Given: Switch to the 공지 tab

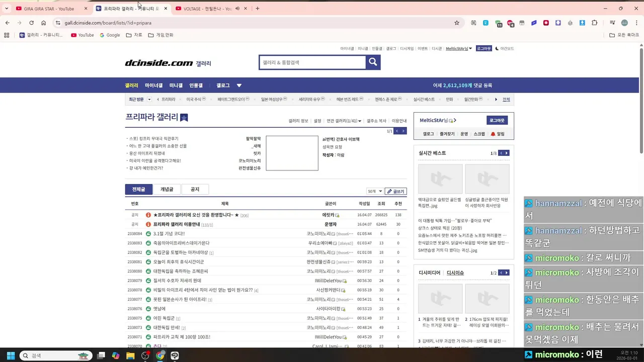Looking at the screenshot, I should pyautogui.click(x=195, y=190).
